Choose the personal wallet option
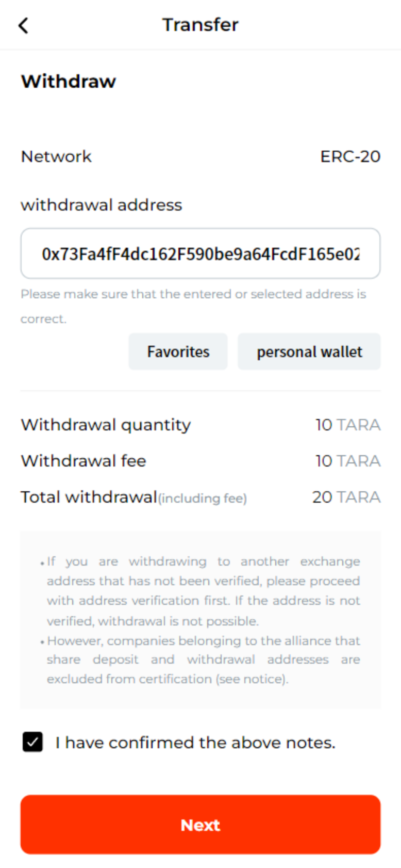 pos(309,351)
